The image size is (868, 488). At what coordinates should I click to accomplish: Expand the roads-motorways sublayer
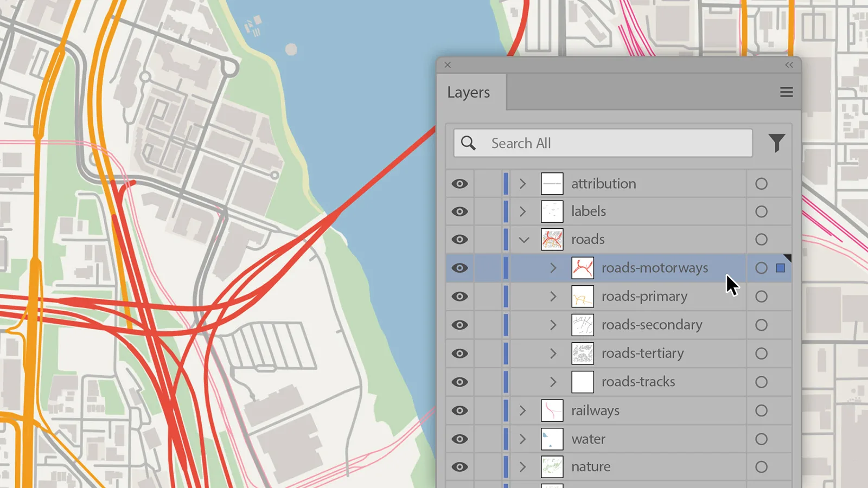(553, 268)
